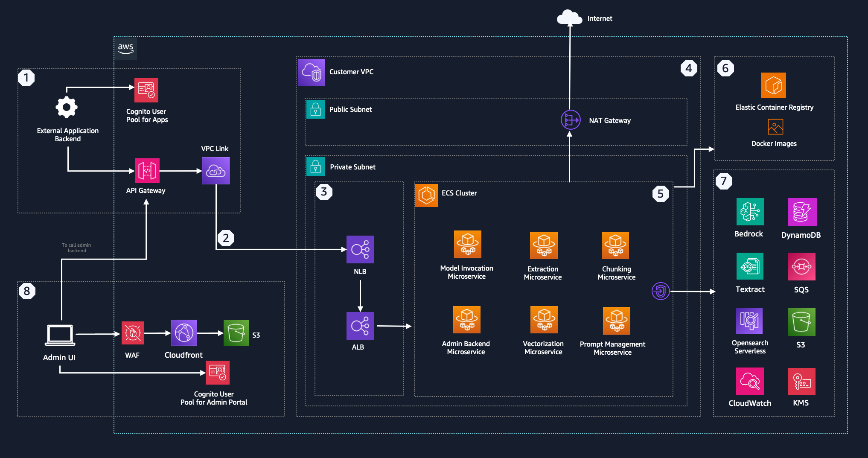
Task: Select the 'Public Subnet' text
Action: [350, 109]
